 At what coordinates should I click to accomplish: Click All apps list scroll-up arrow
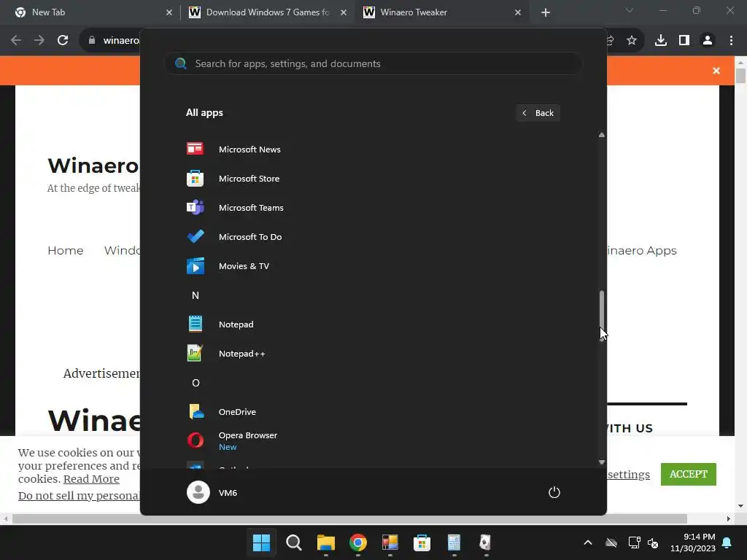coord(602,135)
